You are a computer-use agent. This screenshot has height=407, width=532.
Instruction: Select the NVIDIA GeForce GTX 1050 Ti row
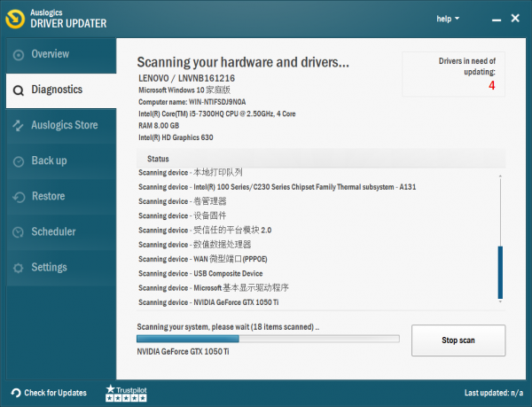click(x=208, y=302)
